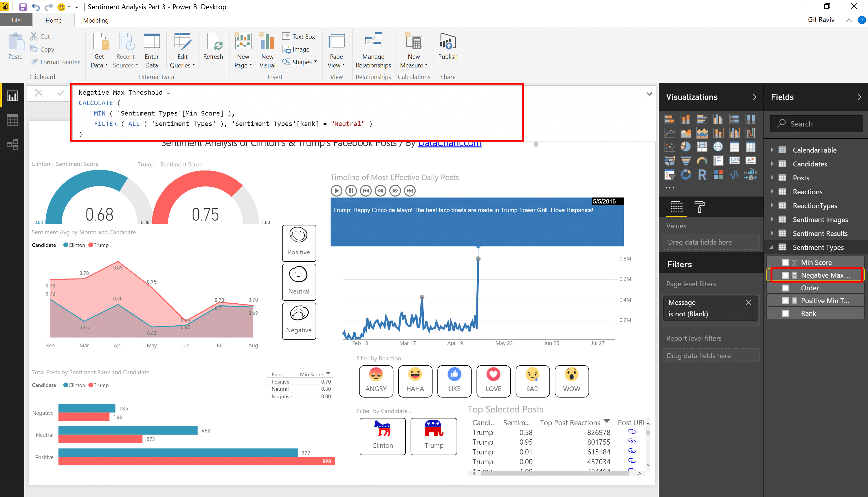Open the Format paint roller tab

click(x=699, y=207)
